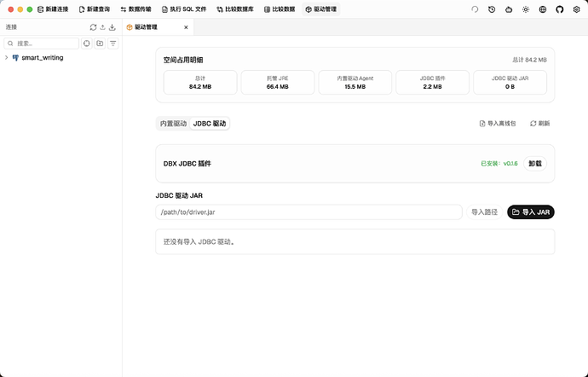This screenshot has height=377, width=588.
Task: Click the globe language icon
Action: 543,9
